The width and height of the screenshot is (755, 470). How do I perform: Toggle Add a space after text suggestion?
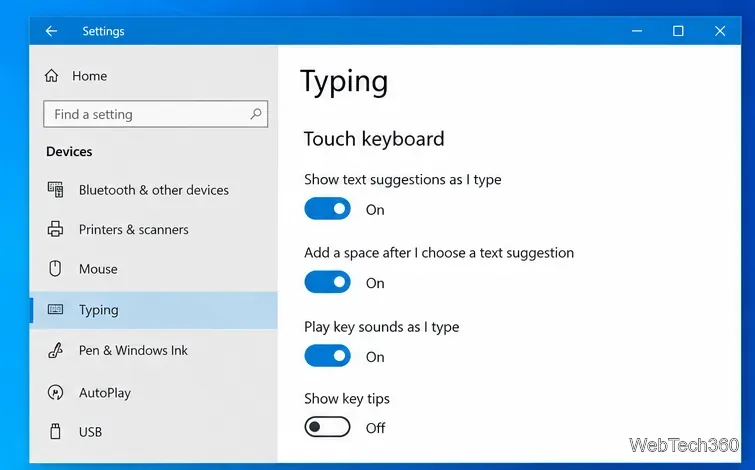(327, 282)
